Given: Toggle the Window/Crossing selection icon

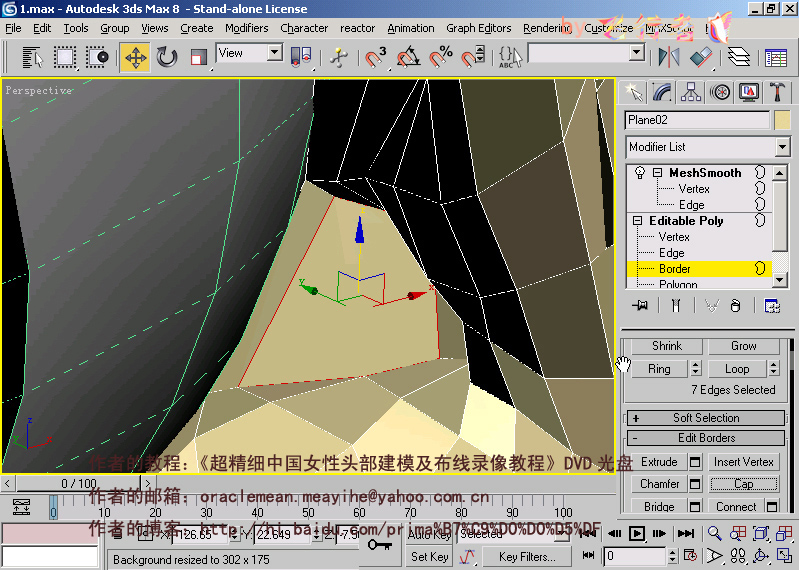Looking at the screenshot, I should click(97, 57).
